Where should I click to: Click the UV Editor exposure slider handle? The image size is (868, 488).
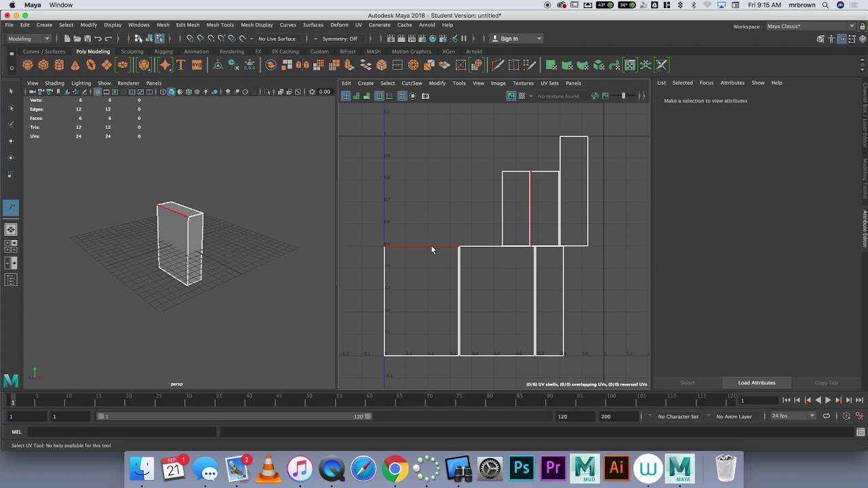[623, 96]
